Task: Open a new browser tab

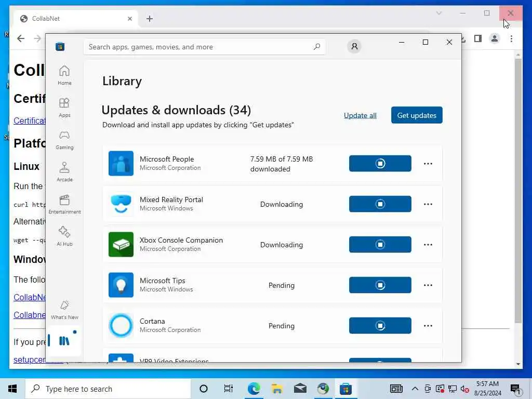Action: pyautogui.click(x=150, y=19)
